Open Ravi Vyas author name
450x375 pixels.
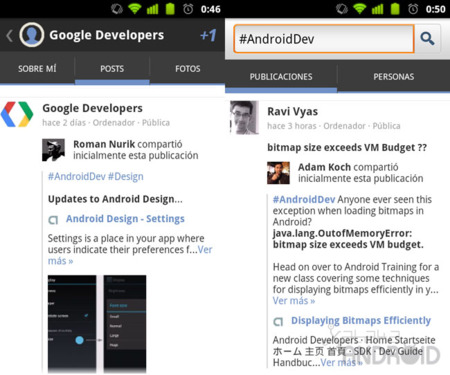pos(292,111)
